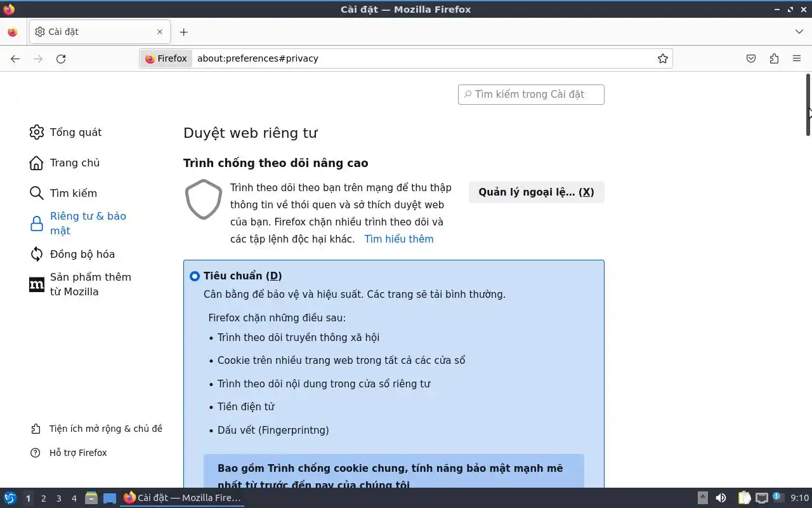Click the show desktop taskbar icon

coord(110,498)
